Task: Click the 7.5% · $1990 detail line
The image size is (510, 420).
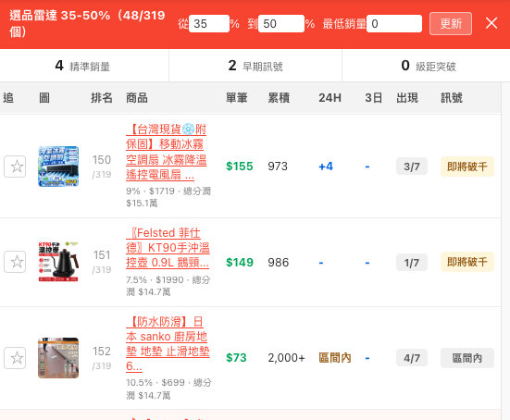Action: [x=168, y=286]
